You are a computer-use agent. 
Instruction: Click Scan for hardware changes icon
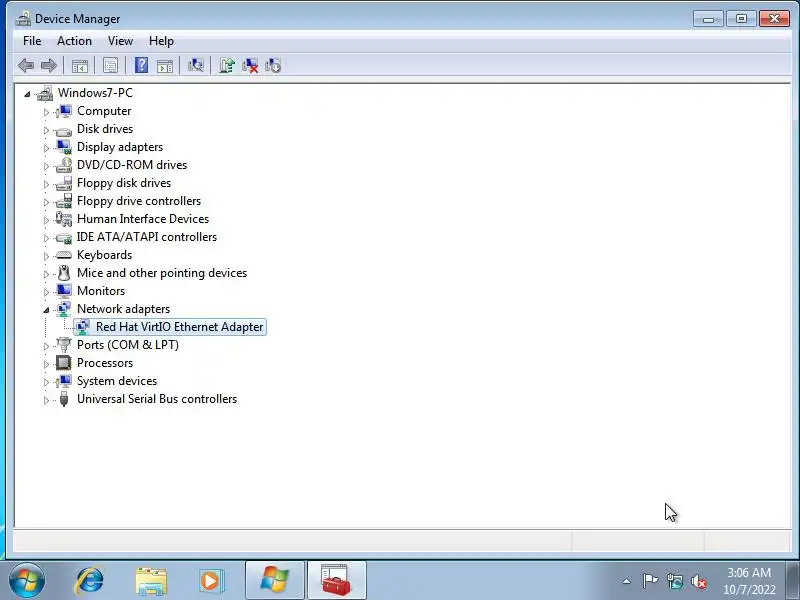click(195, 65)
